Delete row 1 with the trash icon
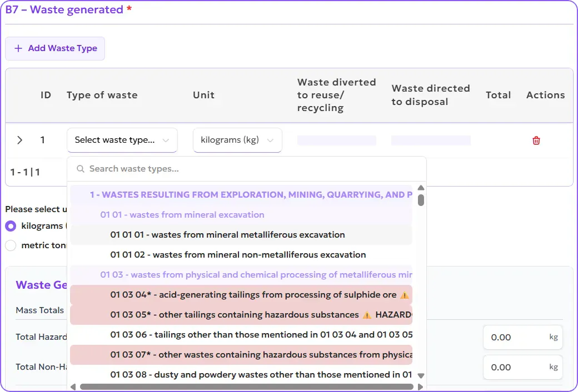The width and height of the screenshot is (578, 392). click(536, 140)
